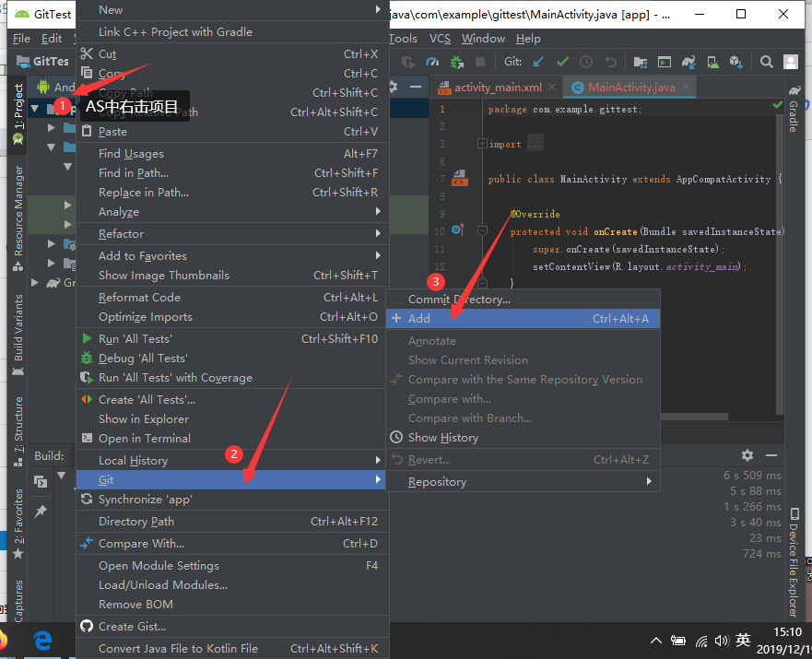Choose Show in Explorer

click(x=231, y=418)
